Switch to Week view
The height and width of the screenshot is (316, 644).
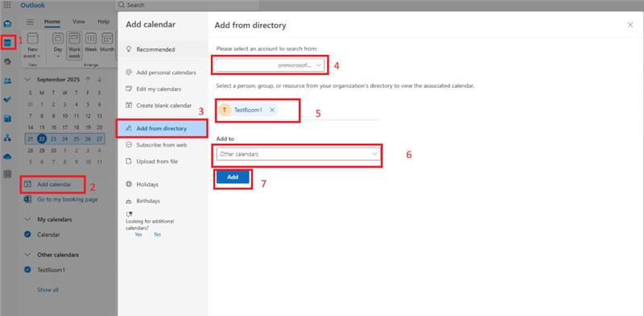click(x=91, y=42)
